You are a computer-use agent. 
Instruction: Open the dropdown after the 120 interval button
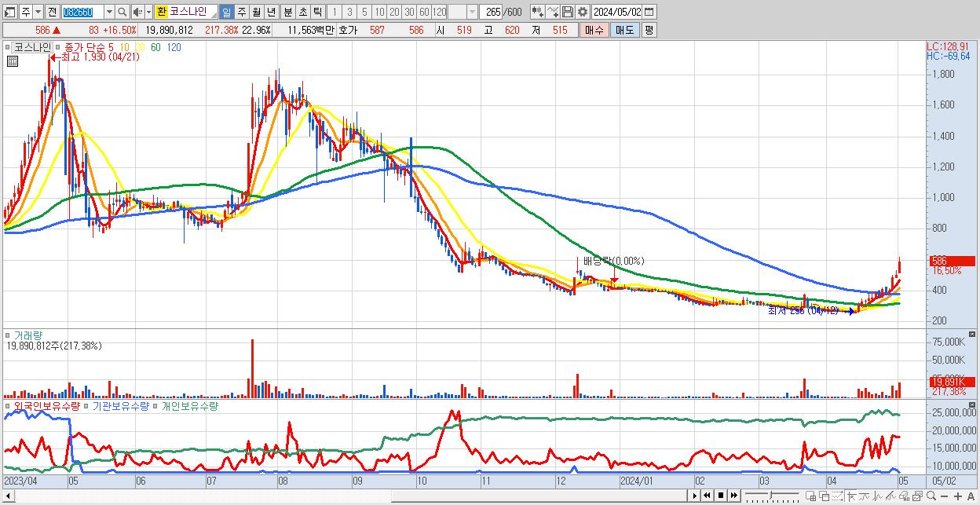[472, 12]
